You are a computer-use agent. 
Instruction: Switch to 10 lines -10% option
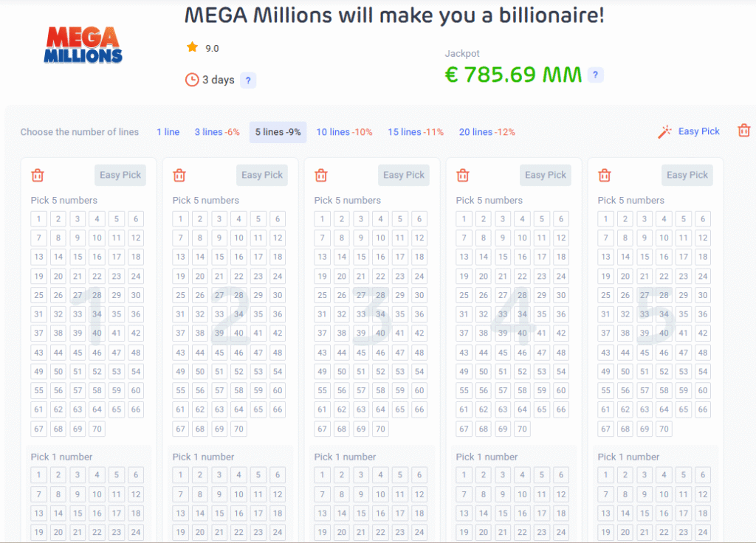[344, 132]
